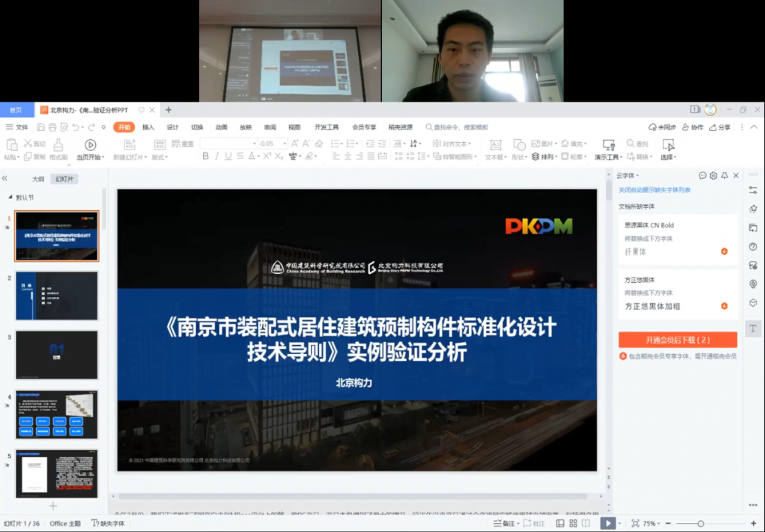Click Decrease Font Size icon
The width and height of the screenshot is (765, 532).
coord(307,143)
